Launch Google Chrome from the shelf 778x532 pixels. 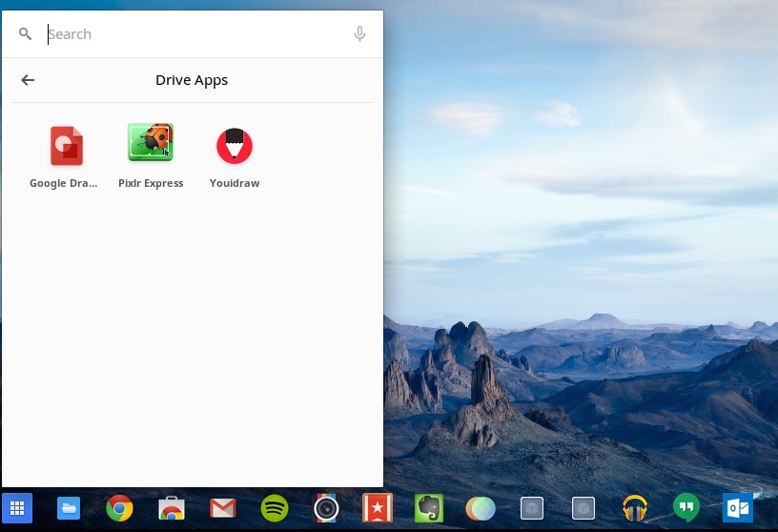point(119,508)
